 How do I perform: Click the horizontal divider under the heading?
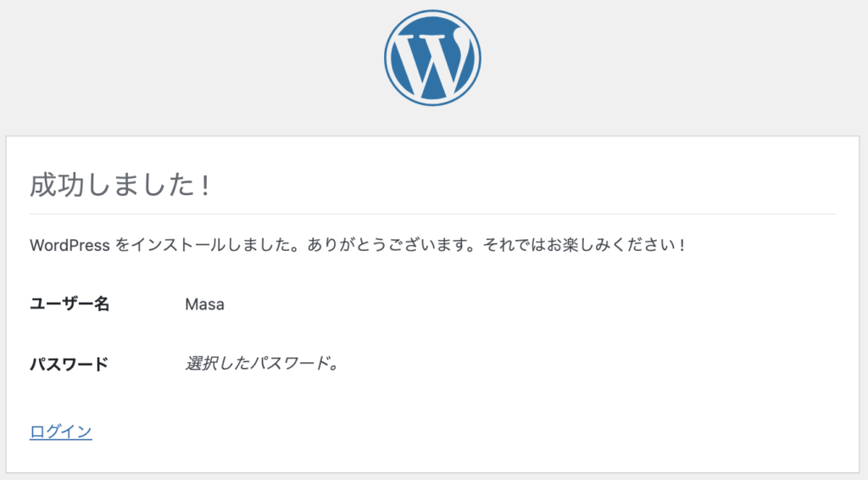click(x=432, y=214)
